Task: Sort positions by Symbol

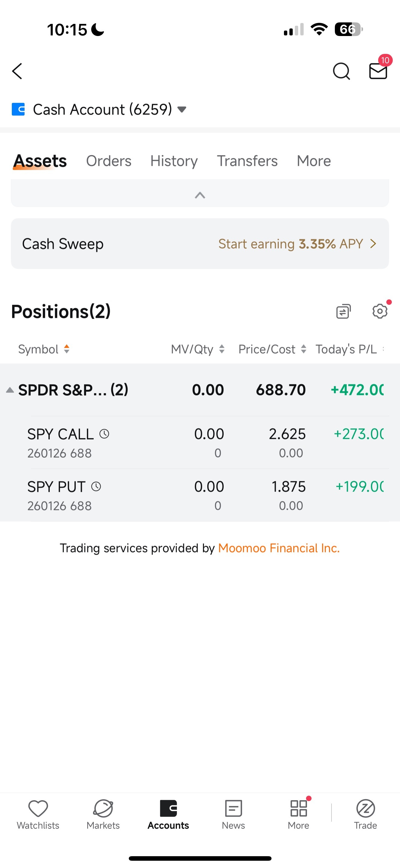Action: point(44,349)
